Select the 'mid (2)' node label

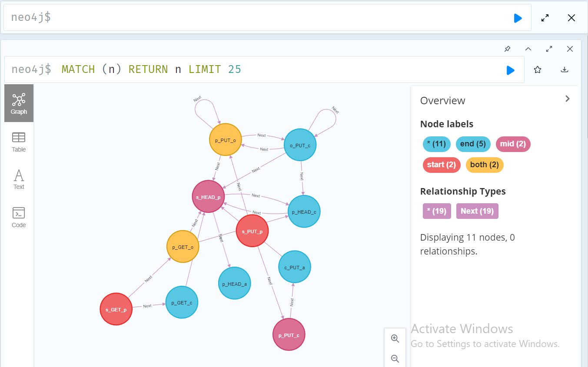[x=513, y=144]
